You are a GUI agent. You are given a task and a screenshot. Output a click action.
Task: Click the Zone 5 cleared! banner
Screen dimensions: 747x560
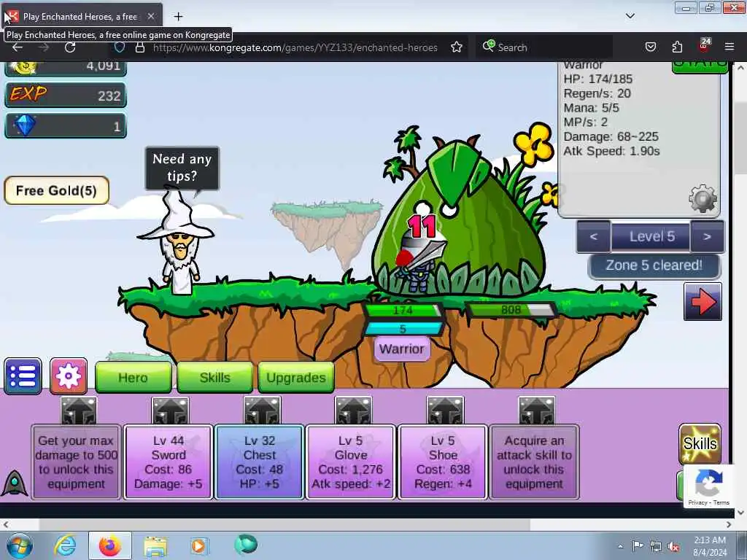(x=654, y=265)
